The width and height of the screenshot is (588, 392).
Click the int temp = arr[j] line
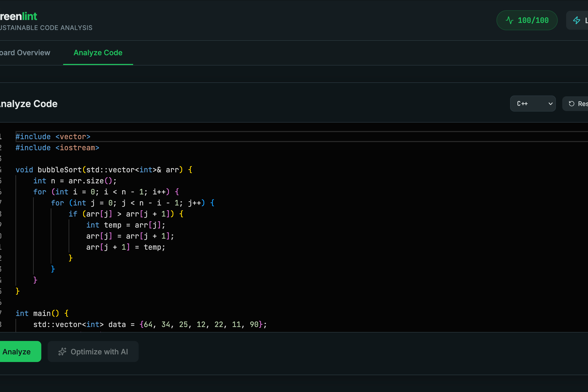coord(125,225)
